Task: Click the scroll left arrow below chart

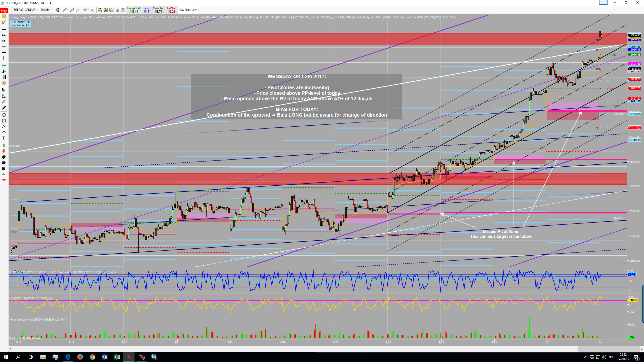Action: [x=10, y=349]
